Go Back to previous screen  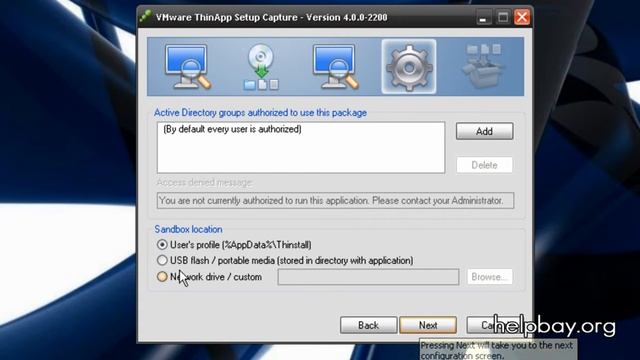[368, 325]
